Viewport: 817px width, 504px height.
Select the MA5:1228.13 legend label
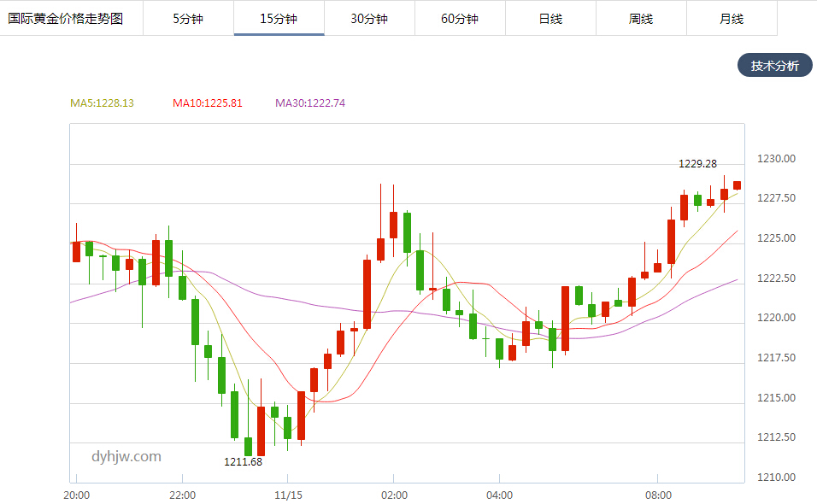[103, 103]
